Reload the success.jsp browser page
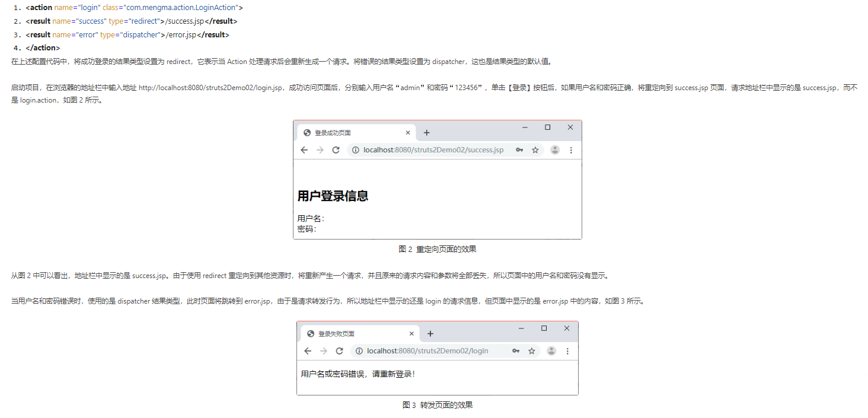Screen dimensions: 868x418 click(336, 150)
